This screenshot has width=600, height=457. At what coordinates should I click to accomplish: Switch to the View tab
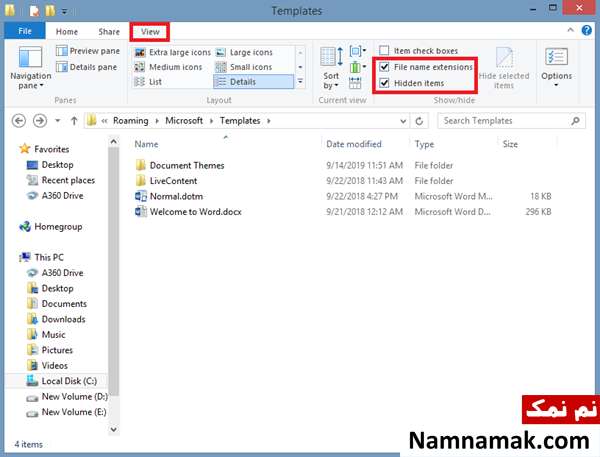click(x=150, y=32)
